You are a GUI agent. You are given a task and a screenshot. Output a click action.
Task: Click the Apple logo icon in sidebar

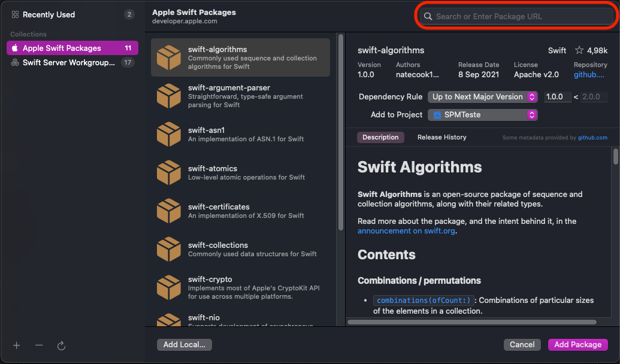coord(15,48)
